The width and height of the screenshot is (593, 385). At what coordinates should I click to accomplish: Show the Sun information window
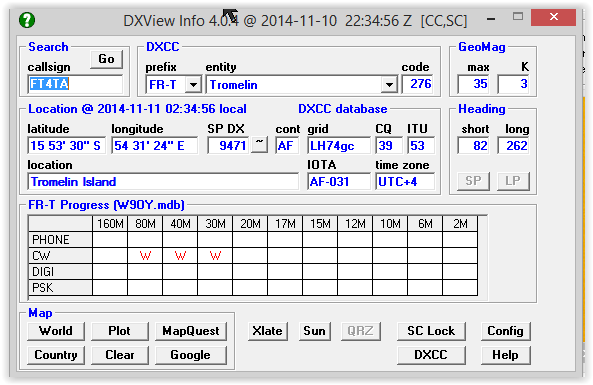click(314, 331)
